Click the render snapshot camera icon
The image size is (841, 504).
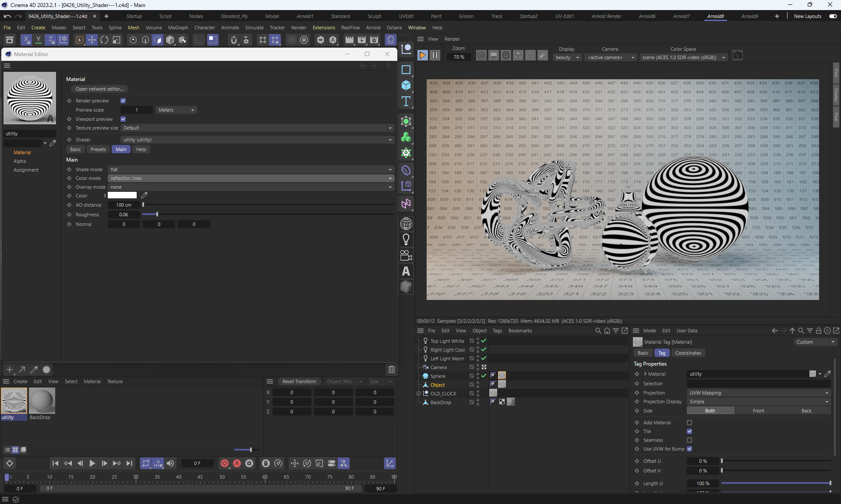tap(737, 56)
